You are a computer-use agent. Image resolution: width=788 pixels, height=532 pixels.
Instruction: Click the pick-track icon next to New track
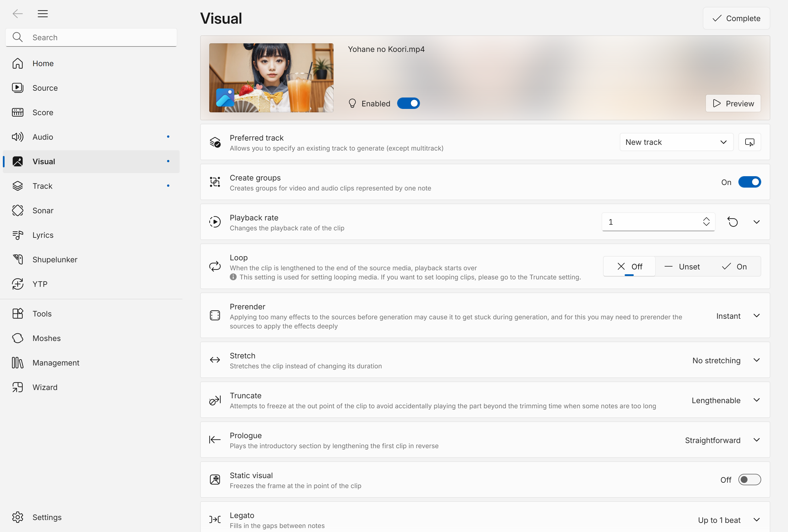(x=750, y=142)
